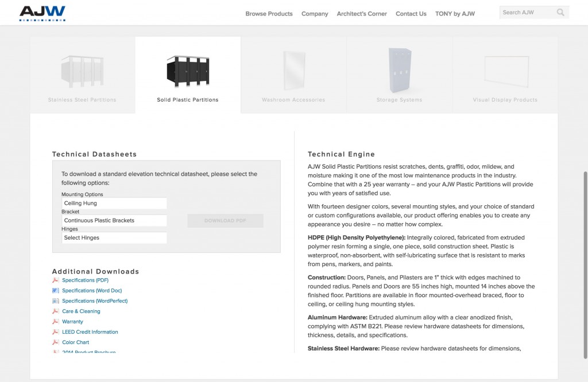
Task: Click the AJW logo
Action: [x=42, y=13]
